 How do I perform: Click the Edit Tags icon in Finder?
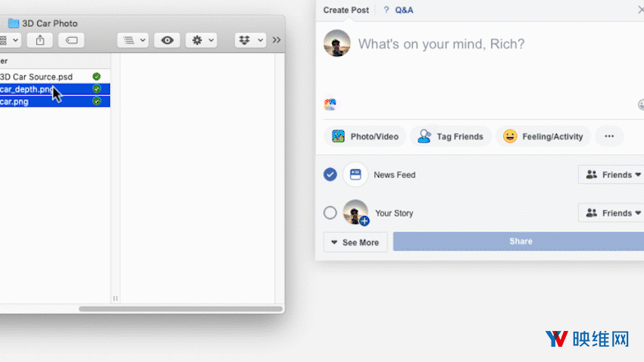(x=71, y=40)
